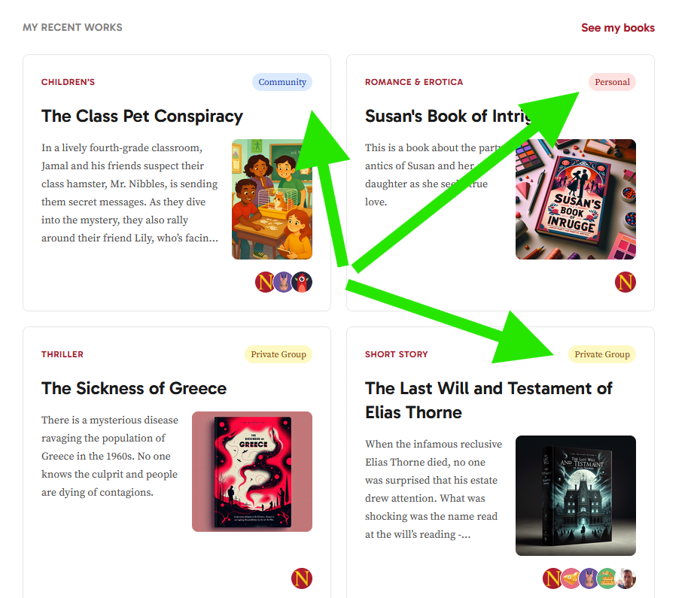Click the Community badge on Class Pet card
The image size is (700, 598).
[282, 82]
